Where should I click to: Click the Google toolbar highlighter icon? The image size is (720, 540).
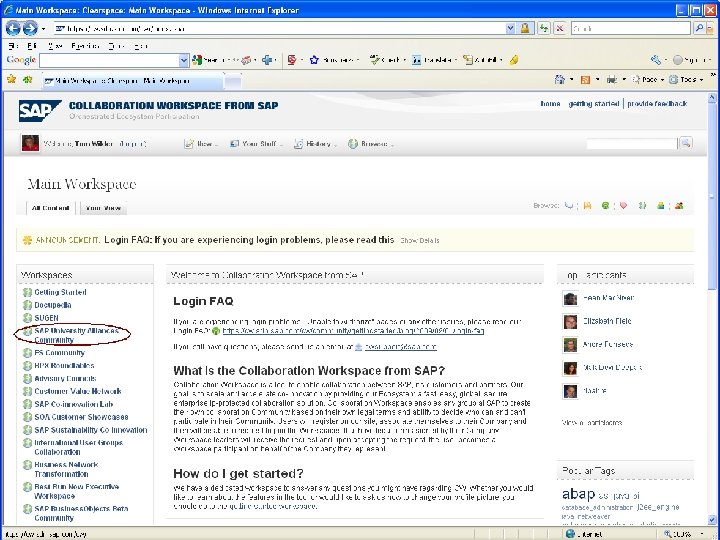pyautogui.click(x=514, y=60)
